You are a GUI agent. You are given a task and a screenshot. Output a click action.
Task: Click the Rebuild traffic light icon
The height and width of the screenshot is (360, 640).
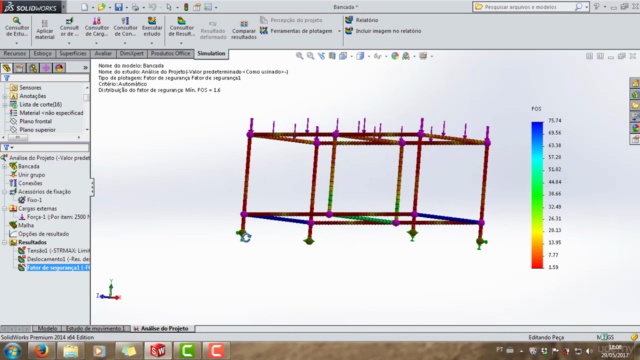pyautogui.click(x=186, y=7)
